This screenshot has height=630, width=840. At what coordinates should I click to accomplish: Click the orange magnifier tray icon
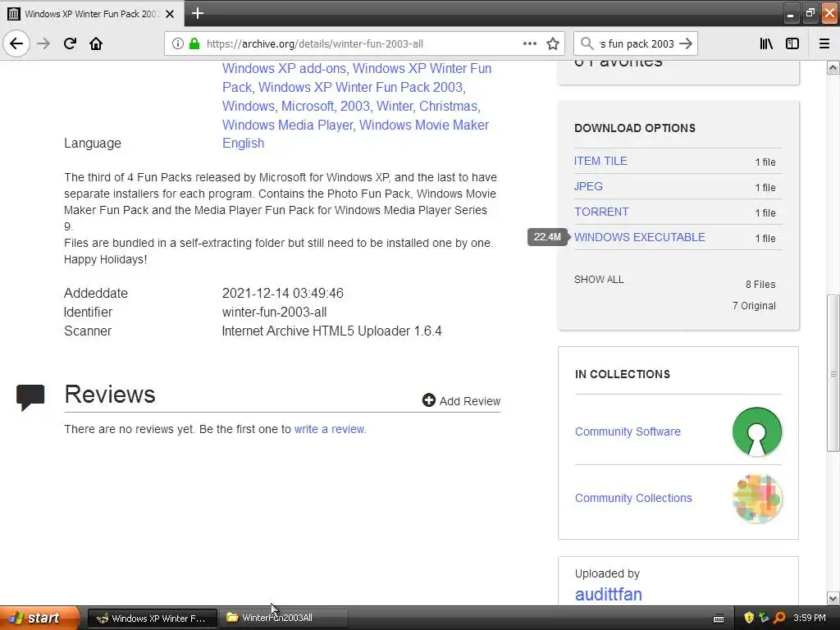click(x=779, y=618)
